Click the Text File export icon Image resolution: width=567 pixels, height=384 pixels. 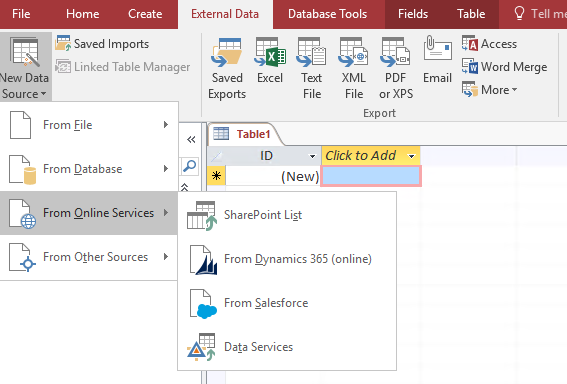point(312,53)
